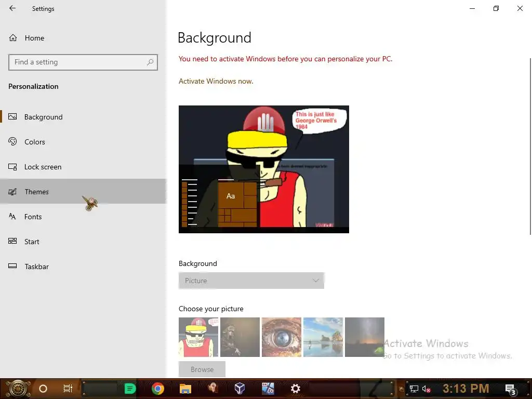Image resolution: width=532 pixels, height=399 pixels.
Task: Open the Colors settings page
Action: (x=83, y=142)
